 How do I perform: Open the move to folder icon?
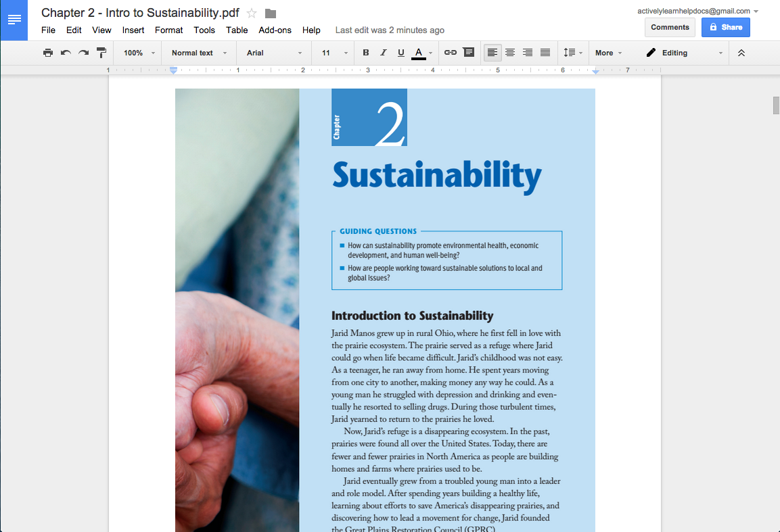(x=271, y=14)
